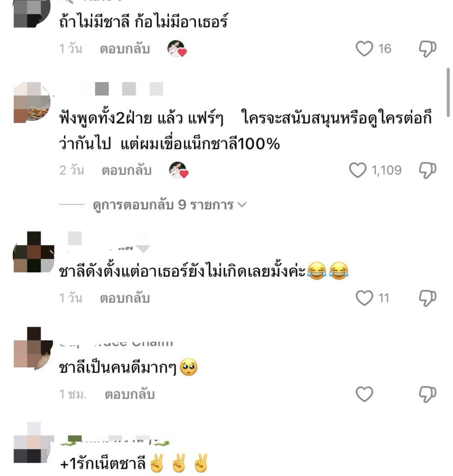Click creator-liked badge on 2 วัน comment
This screenshot has width=453, height=476.
(x=179, y=170)
